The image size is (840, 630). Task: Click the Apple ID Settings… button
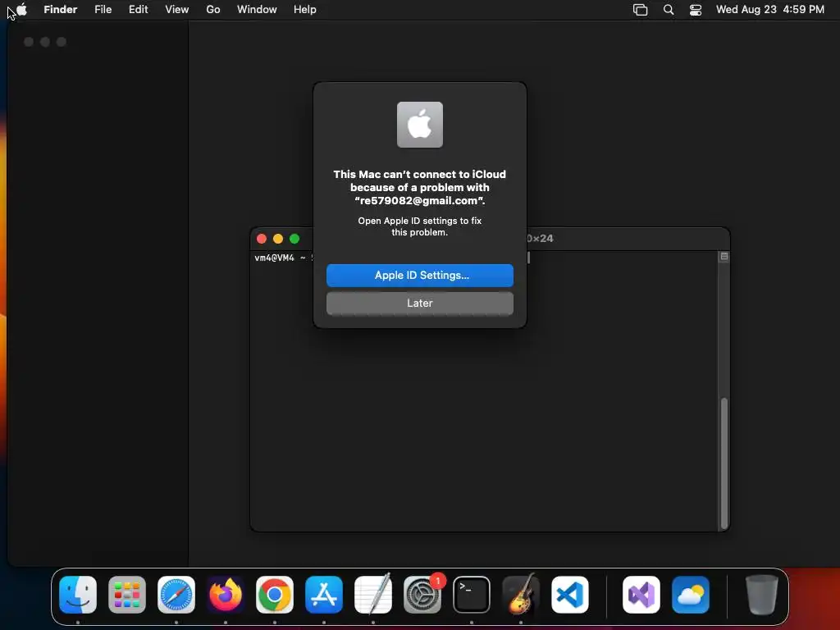[420, 276]
